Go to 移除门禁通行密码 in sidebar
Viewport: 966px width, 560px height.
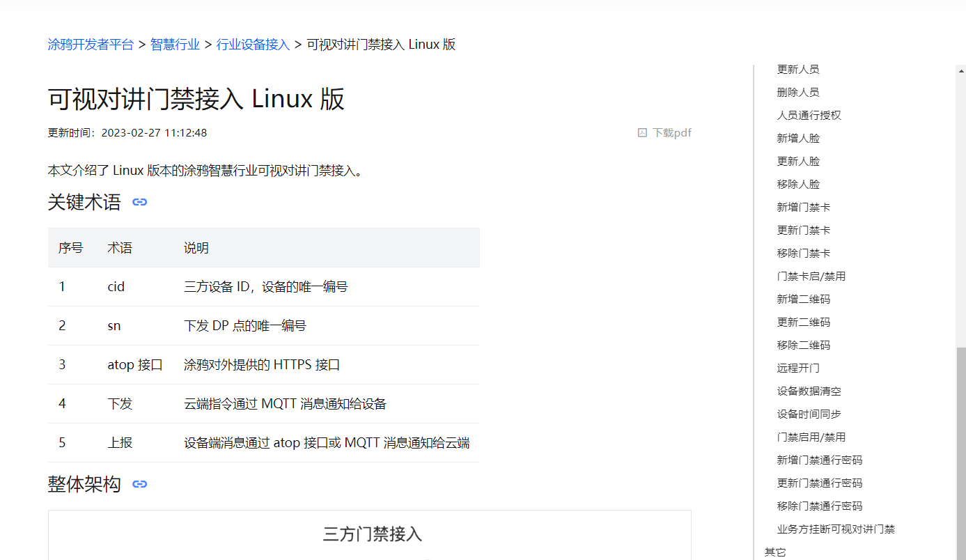pyautogui.click(x=820, y=506)
